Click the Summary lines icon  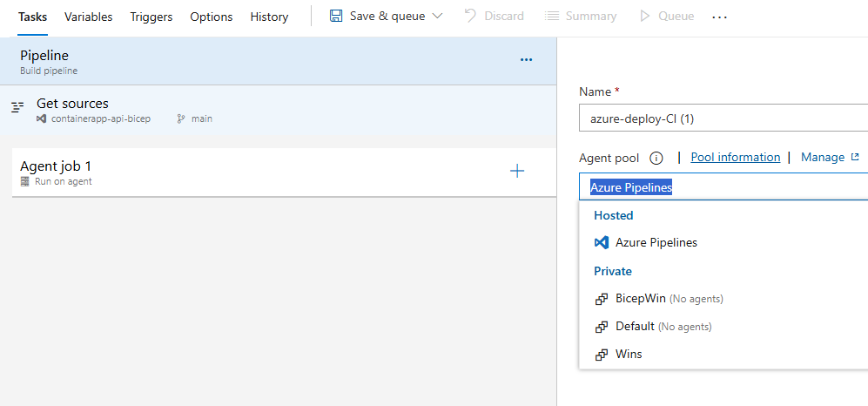[551, 16]
